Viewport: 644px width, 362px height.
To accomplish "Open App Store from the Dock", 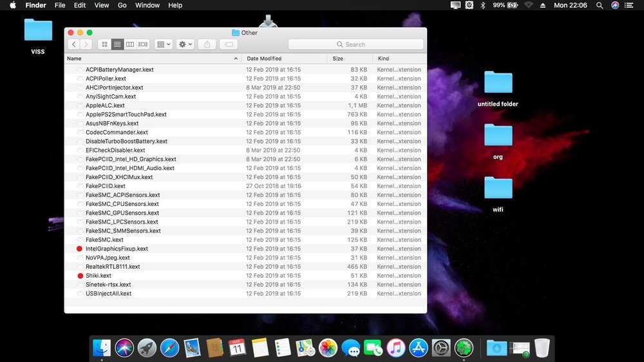I will 419,348.
